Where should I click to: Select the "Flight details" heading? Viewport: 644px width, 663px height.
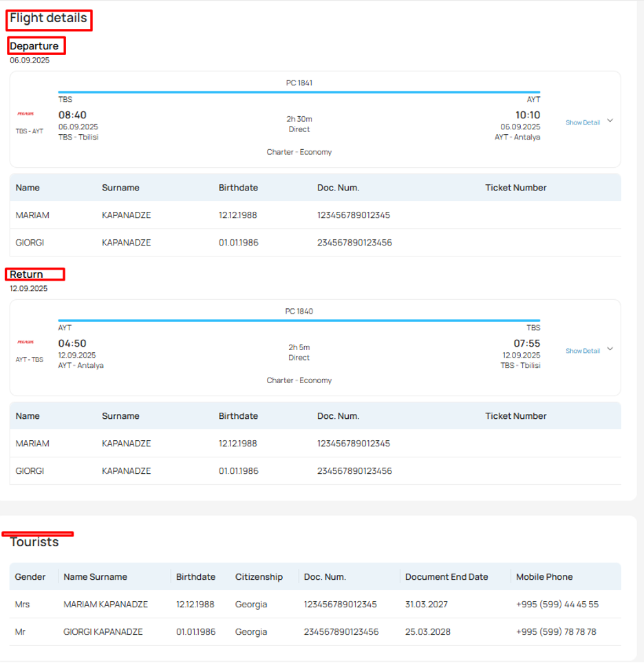point(47,17)
